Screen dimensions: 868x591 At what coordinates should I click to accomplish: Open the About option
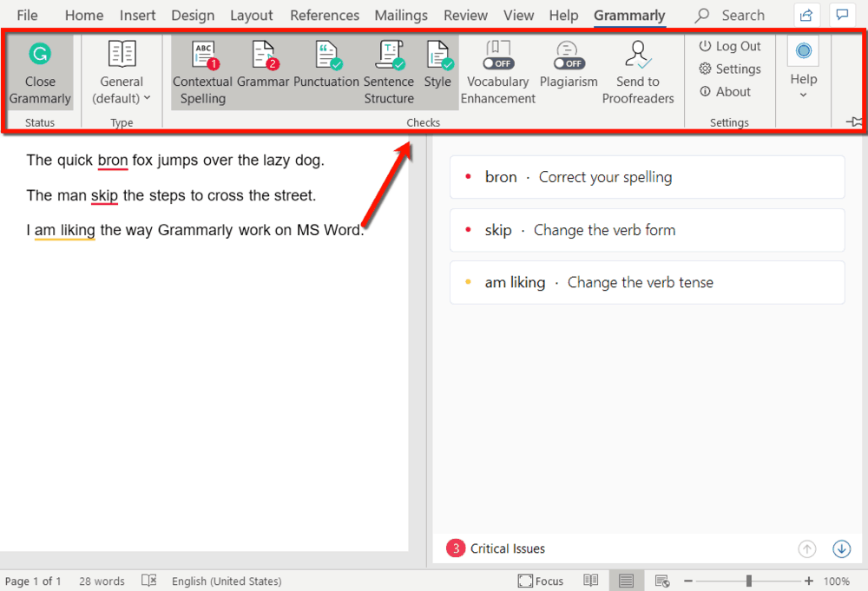coord(725,92)
